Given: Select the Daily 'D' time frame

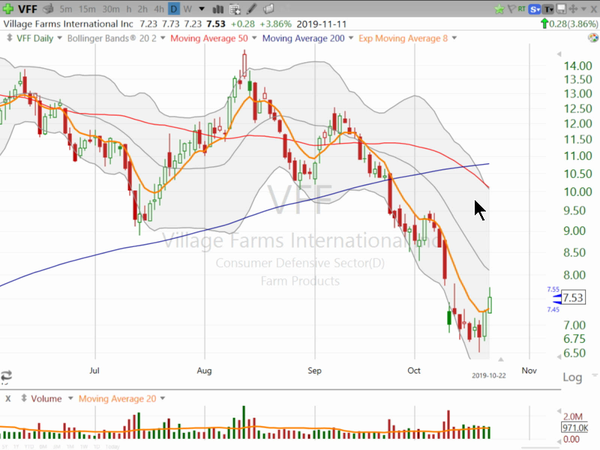Looking at the screenshot, I should (x=174, y=9).
